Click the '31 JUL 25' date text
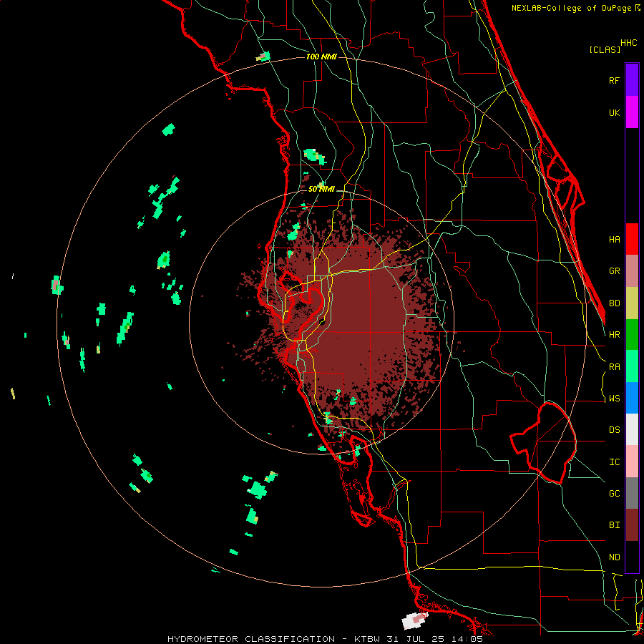Screen dimensions: 644x644 pos(416,639)
